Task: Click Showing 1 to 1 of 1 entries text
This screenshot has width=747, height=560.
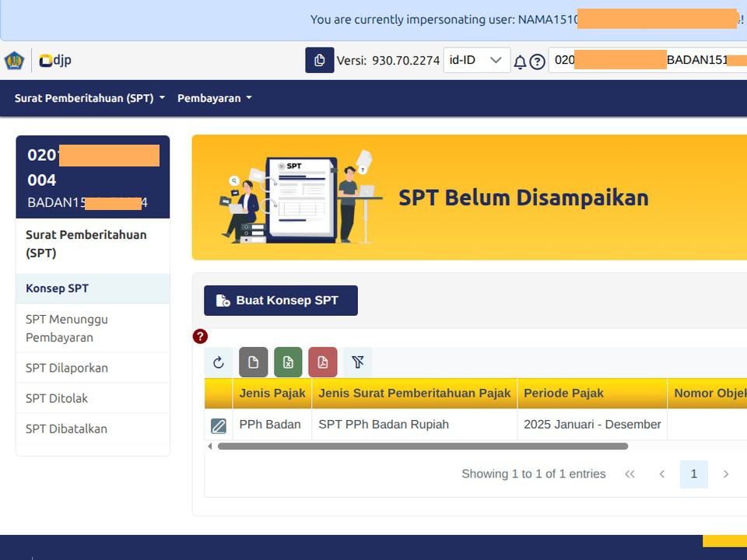Action: (534, 474)
